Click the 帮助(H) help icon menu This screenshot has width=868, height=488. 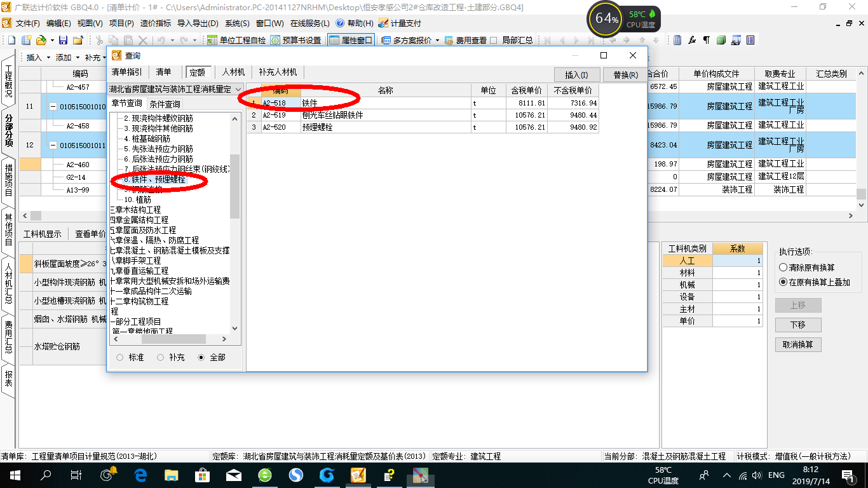point(355,23)
